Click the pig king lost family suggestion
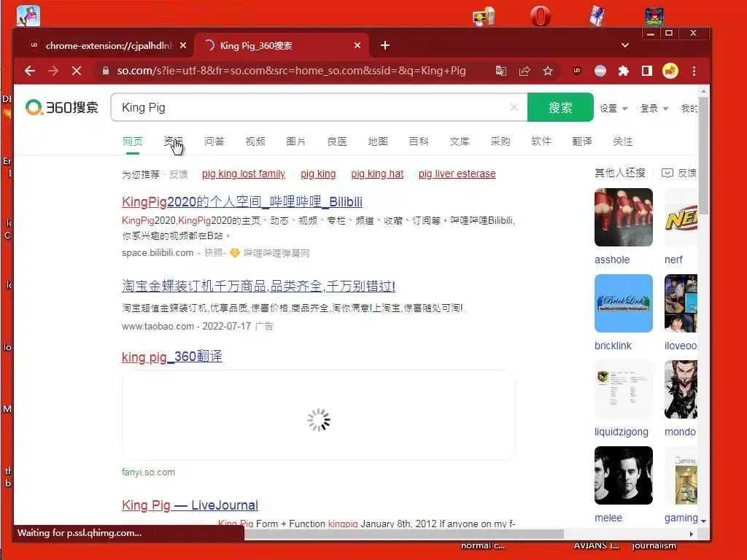The image size is (747, 560). [x=244, y=174]
